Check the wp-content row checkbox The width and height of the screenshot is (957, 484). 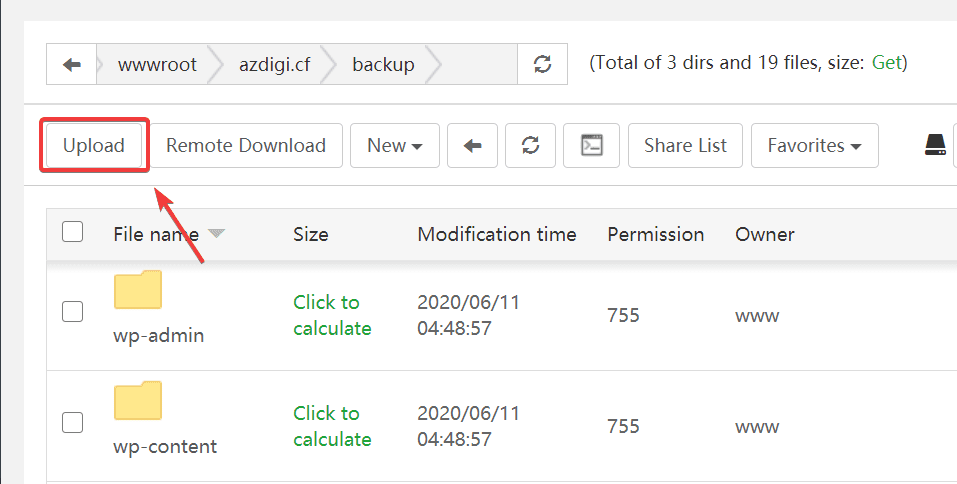click(x=73, y=423)
